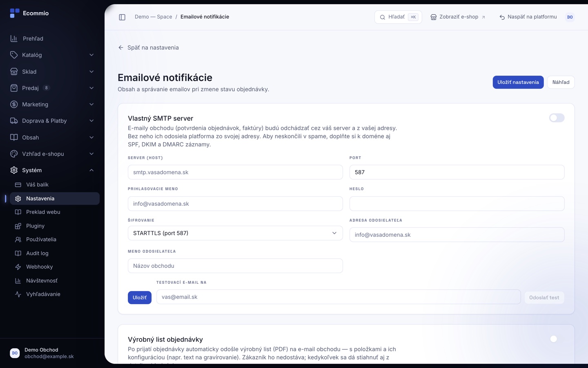Open the Návštevnosť section

pos(55,281)
